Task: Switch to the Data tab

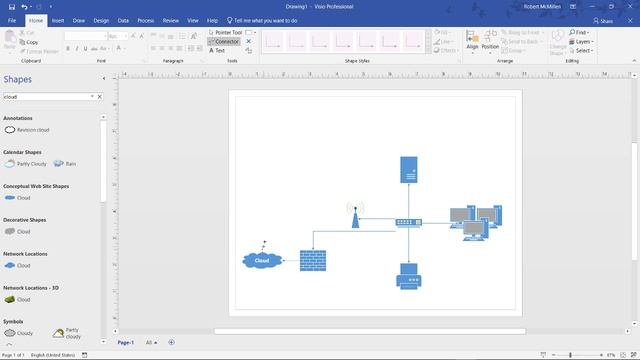Action: 123,20
